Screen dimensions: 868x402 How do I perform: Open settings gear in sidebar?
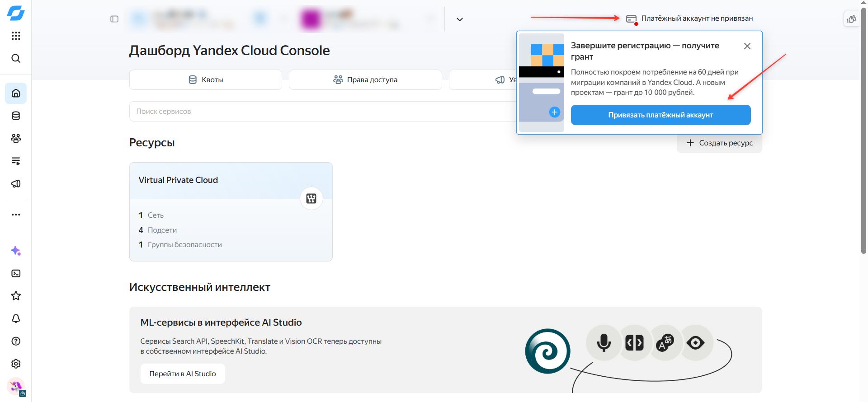(16, 364)
